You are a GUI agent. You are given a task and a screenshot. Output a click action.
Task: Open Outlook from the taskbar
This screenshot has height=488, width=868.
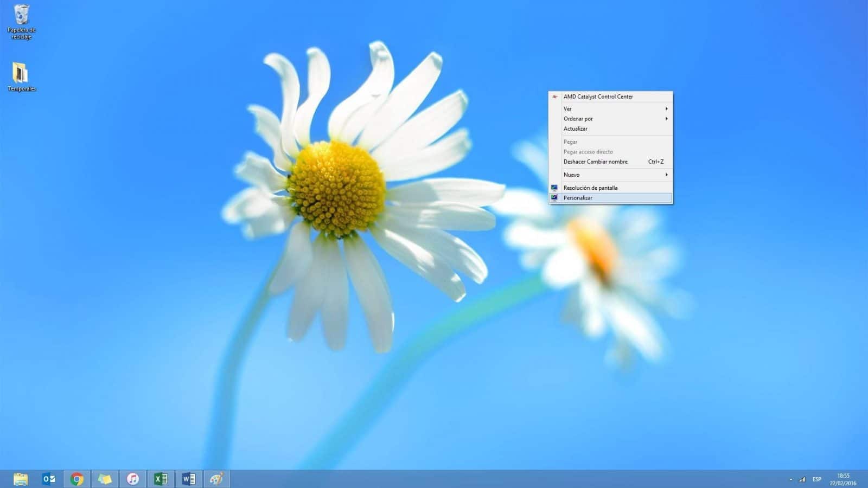pos(48,479)
